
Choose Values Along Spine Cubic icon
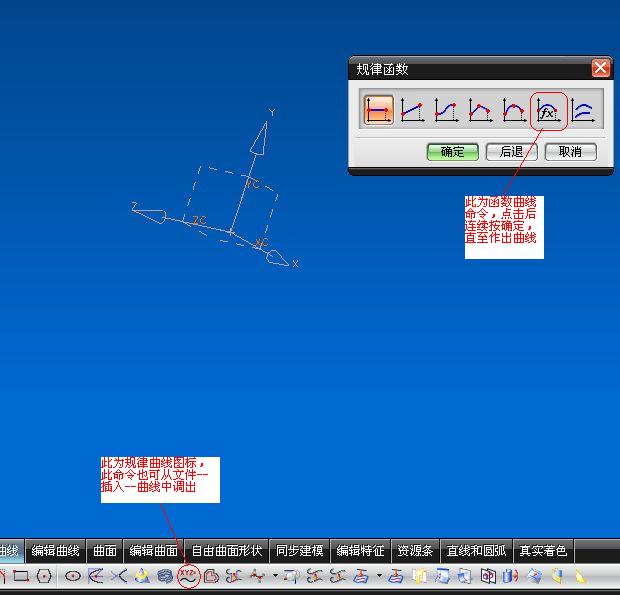click(x=514, y=110)
